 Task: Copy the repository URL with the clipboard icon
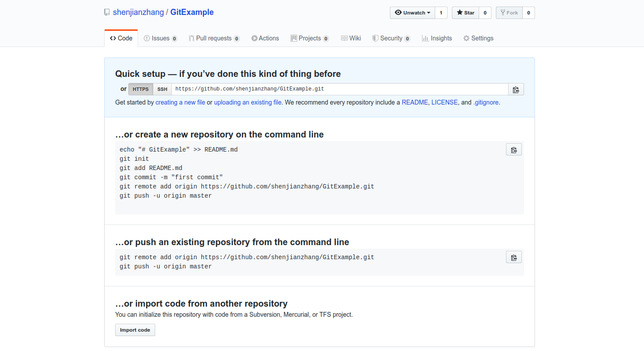[516, 89]
